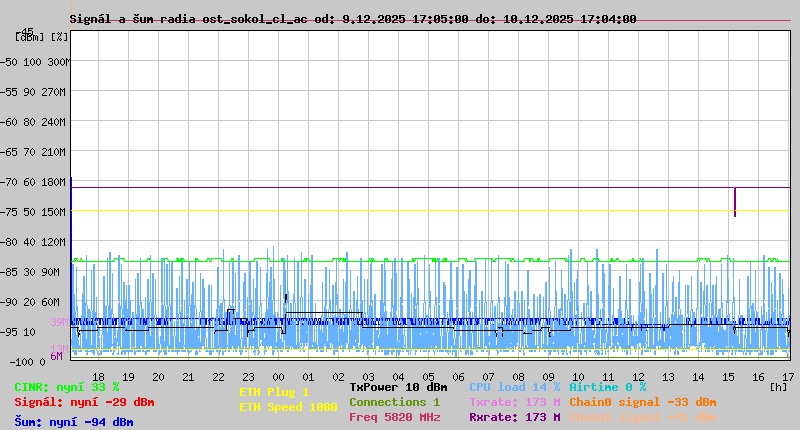Image resolution: width=800 pixels, height=430 pixels.
Task: Click the '05' hour tick label
Action: [429, 377]
